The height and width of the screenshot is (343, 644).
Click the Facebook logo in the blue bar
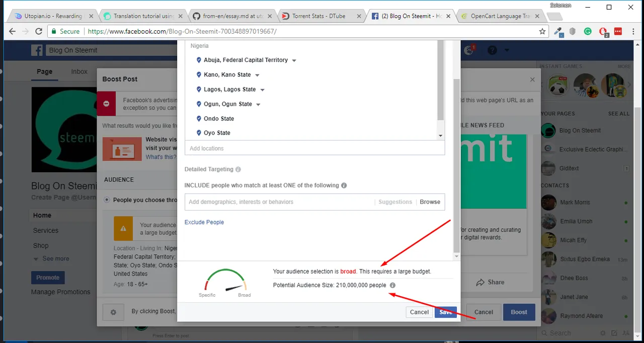(x=37, y=50)
